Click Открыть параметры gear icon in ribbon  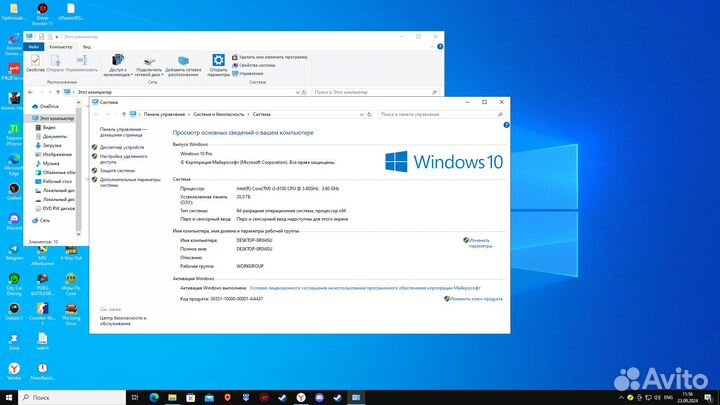click(x=218, y=65)
